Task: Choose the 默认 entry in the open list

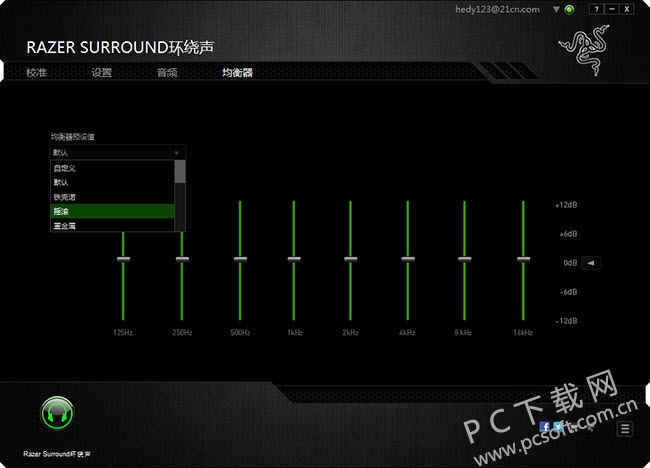Action: 112,182
